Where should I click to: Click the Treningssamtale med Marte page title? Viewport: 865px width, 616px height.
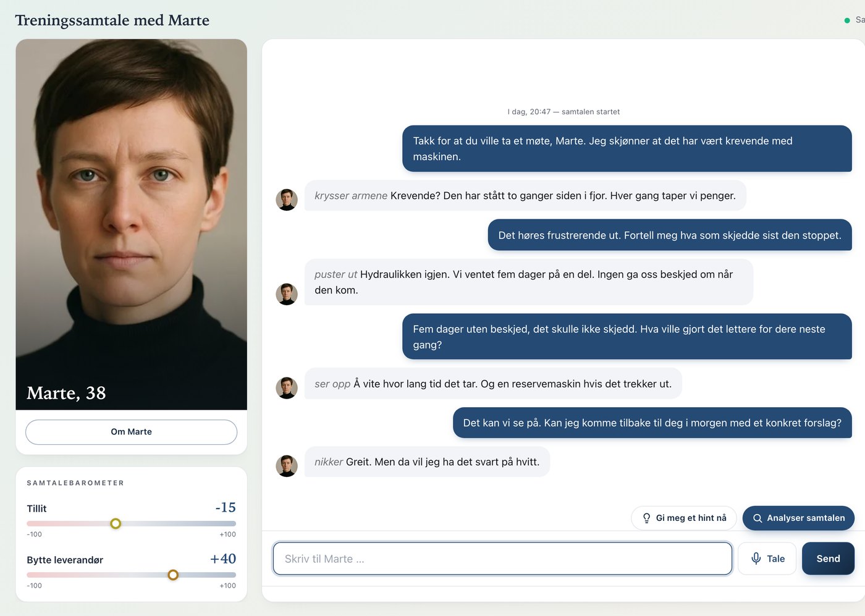(112, 20)
